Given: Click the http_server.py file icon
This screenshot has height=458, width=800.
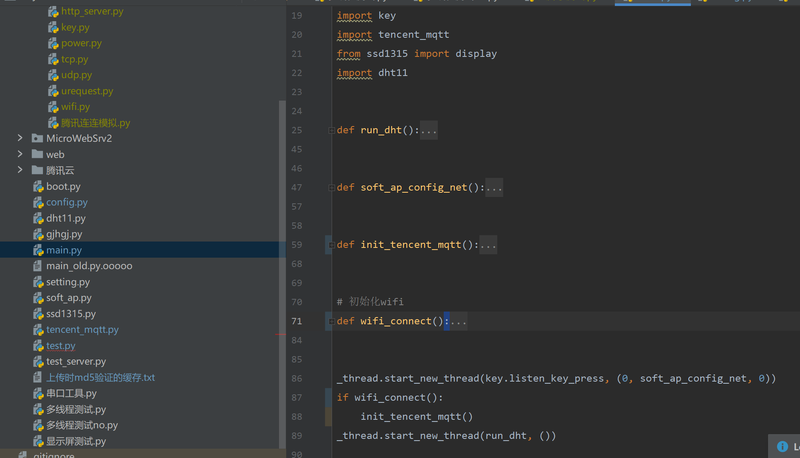Looking at the screenshot, I should pos(53,11).
